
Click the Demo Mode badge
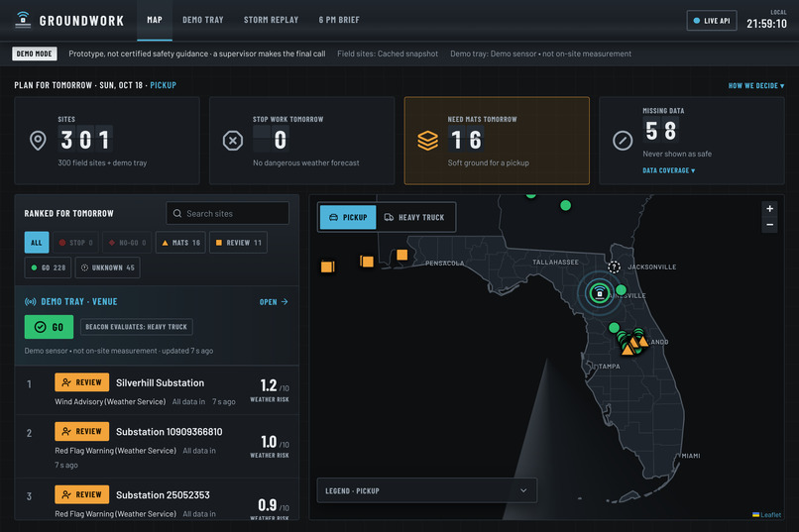(34, 53)
